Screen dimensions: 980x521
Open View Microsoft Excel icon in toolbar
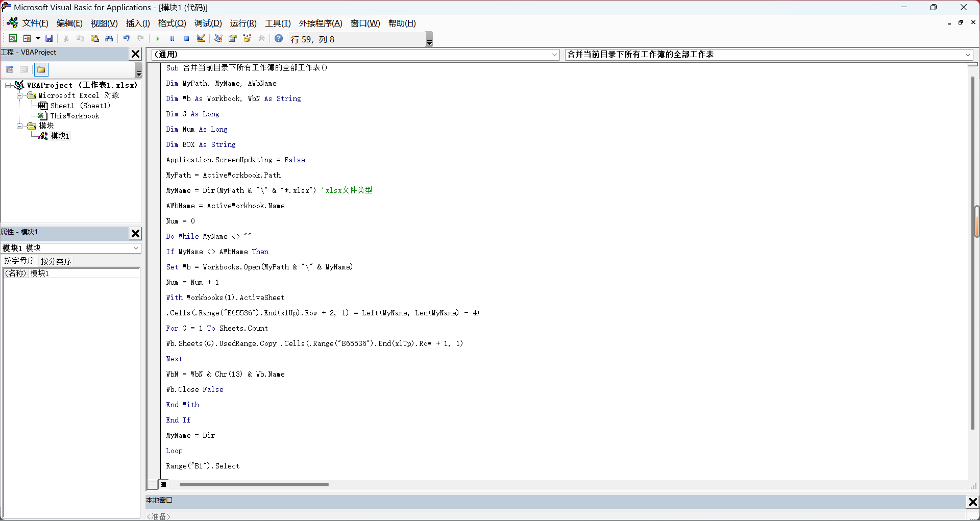point(13,39)
